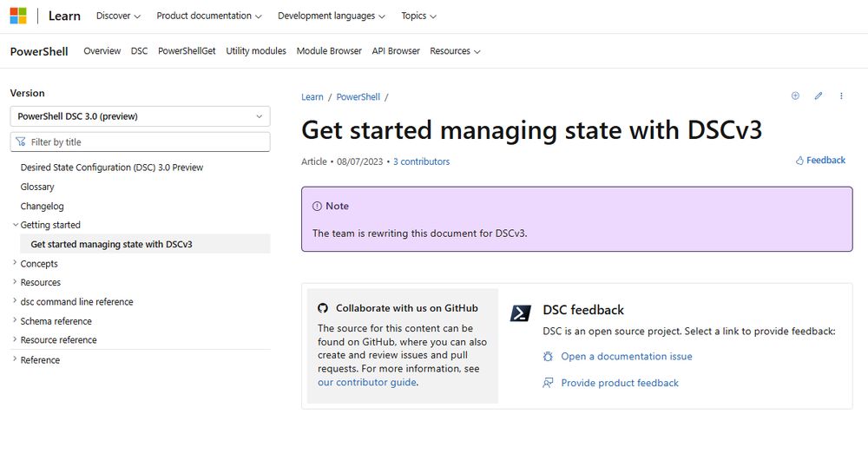Click the GitHub logo icon

323,308
